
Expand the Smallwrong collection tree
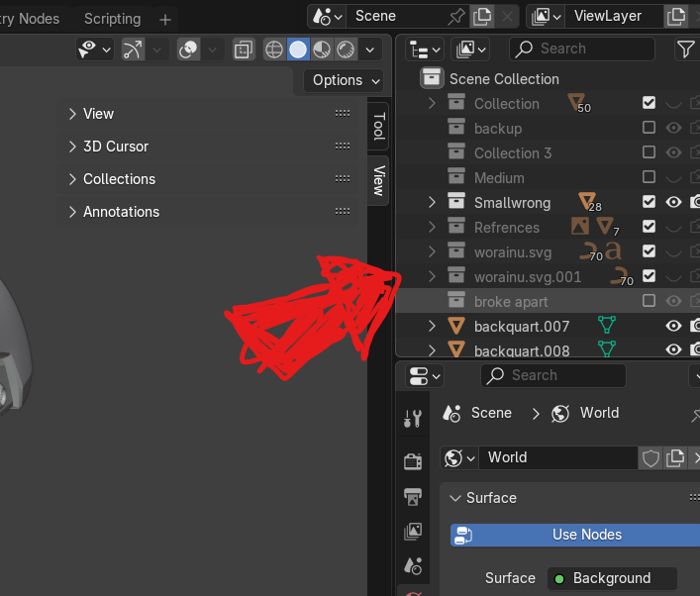(432, 202)
